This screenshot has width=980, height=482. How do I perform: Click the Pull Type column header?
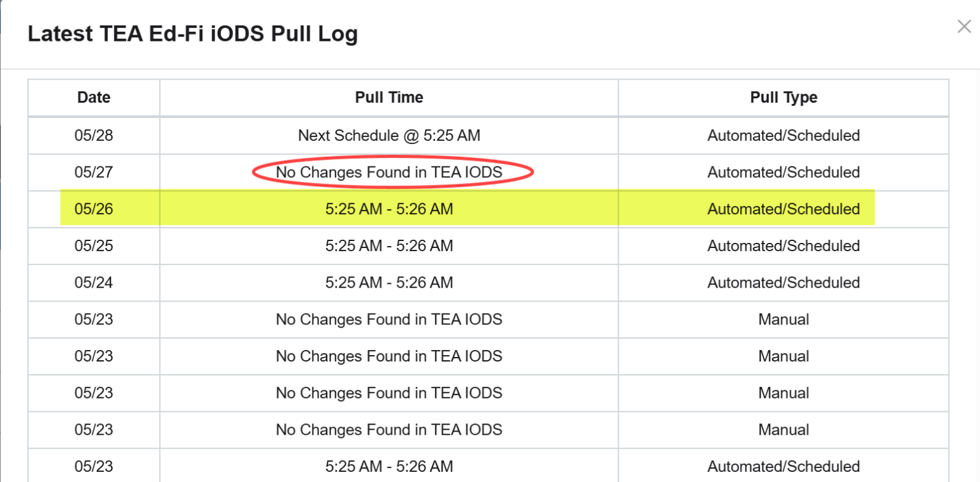coord(783,97)
